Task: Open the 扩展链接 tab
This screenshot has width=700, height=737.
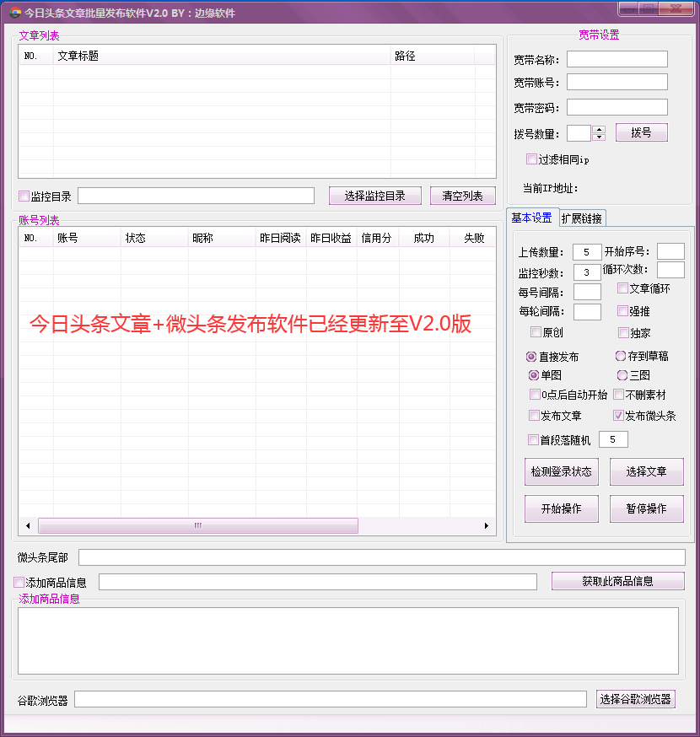Action: (x=582, y=218)
